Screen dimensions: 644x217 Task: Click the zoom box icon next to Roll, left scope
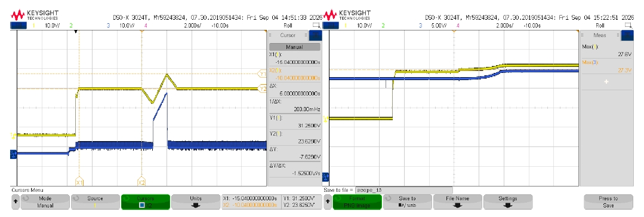click(x=316, y=26)
